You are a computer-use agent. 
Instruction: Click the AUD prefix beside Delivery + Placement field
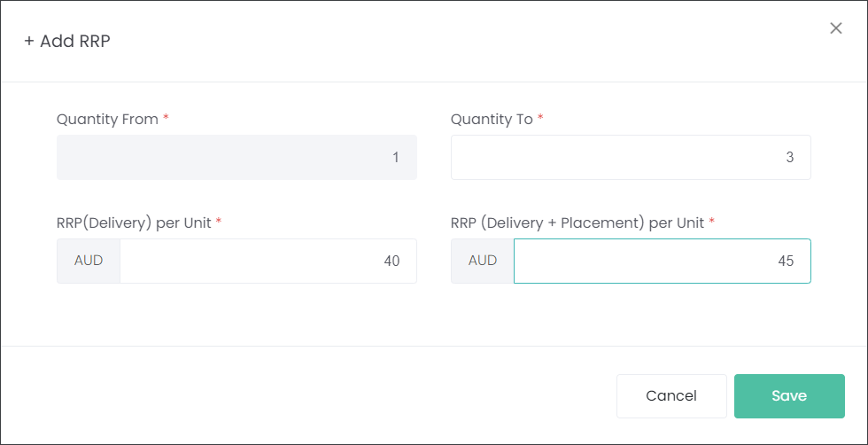click(x=483, y=261)
